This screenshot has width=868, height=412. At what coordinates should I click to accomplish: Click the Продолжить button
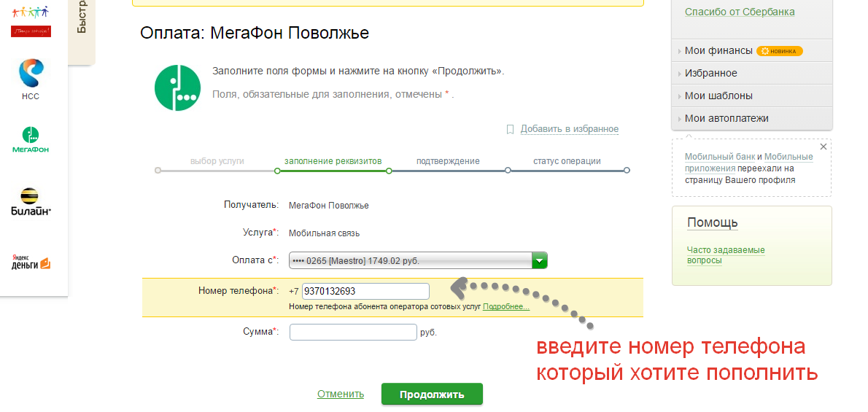point(432,394)
